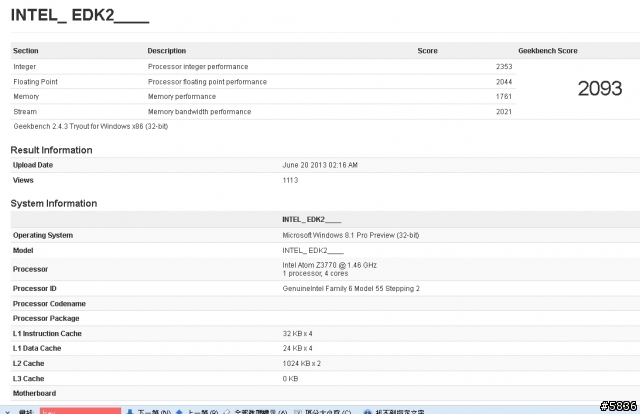Click the Integer score 2353
640x414 pixels.
[504, 67]
